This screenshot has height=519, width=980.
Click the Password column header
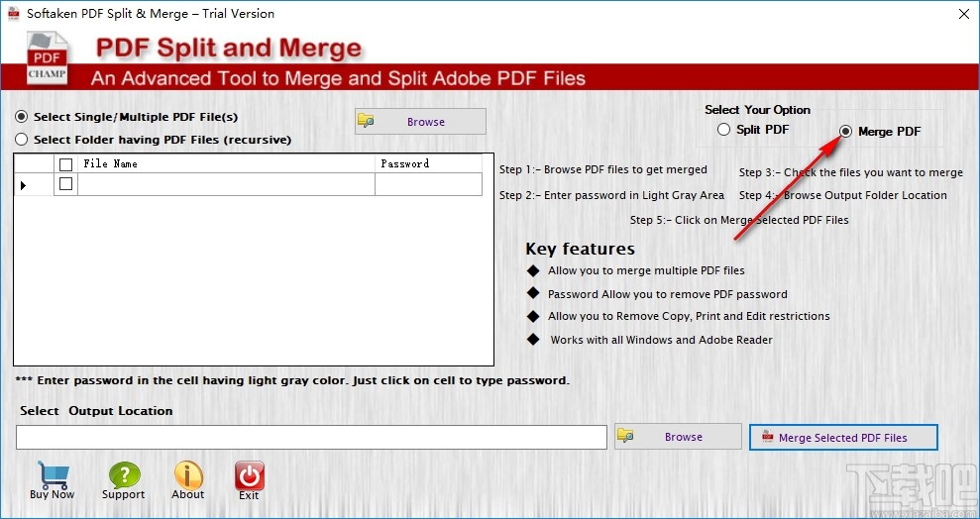pyautogui.click(x=428, y=163)
